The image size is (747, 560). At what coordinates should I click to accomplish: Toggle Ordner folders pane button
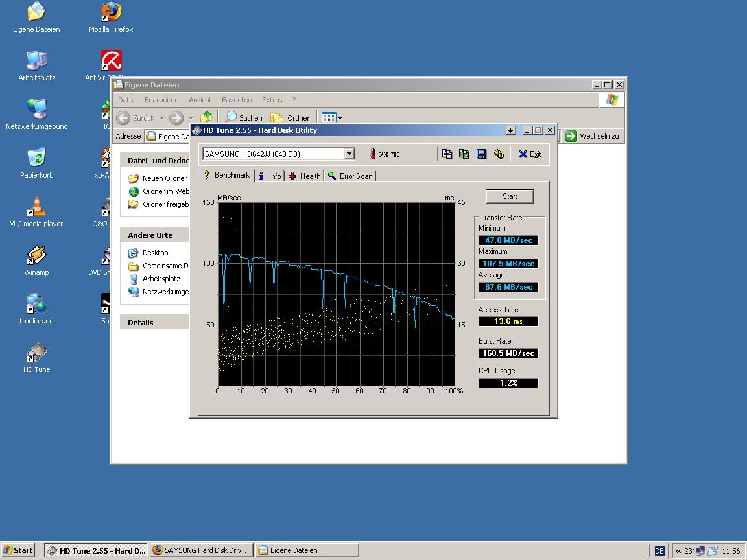[x=290, y=117]
